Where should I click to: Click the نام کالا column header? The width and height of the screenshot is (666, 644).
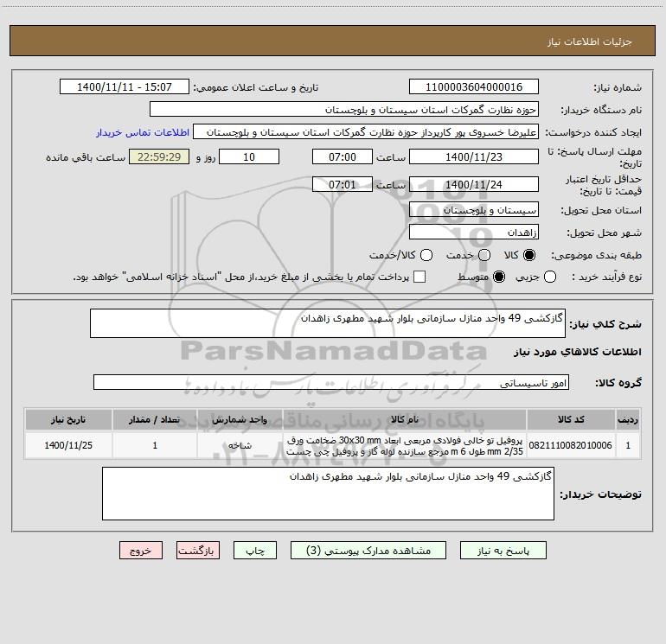pos(405,419)
